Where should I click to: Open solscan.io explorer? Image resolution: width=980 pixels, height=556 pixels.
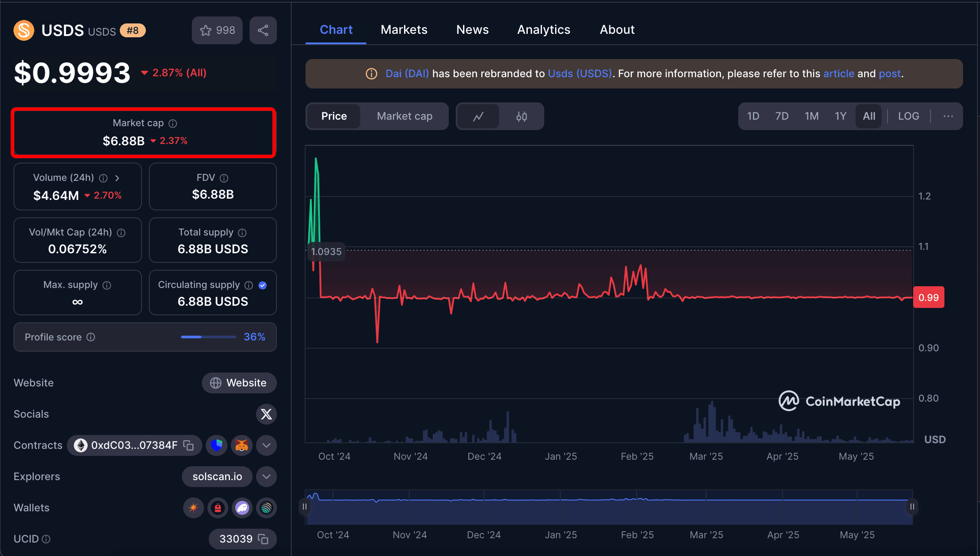(217, 477)
